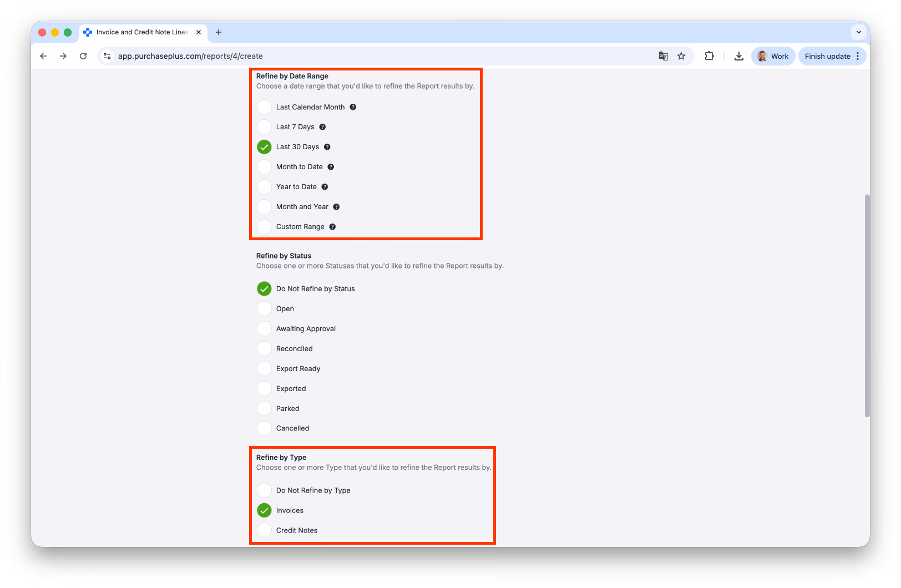Reload the page with refresh icon
Image resolution: width=901 pixels, height=588 pixels.
[83, 56]
